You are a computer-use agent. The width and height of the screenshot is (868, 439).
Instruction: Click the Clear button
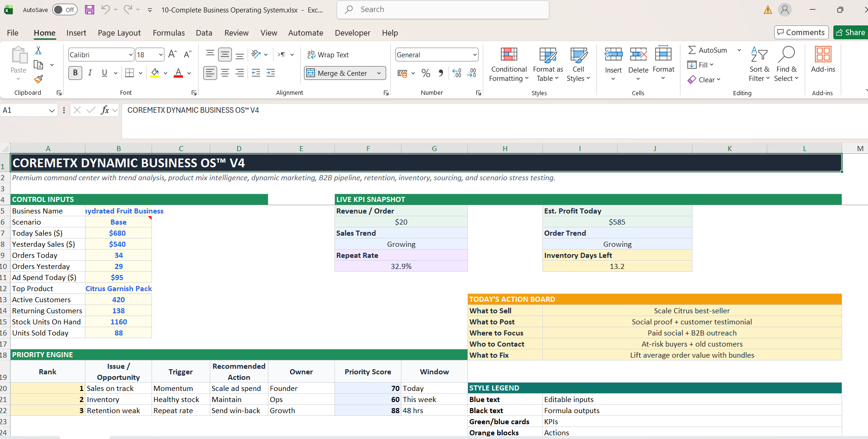click(704, 79)
